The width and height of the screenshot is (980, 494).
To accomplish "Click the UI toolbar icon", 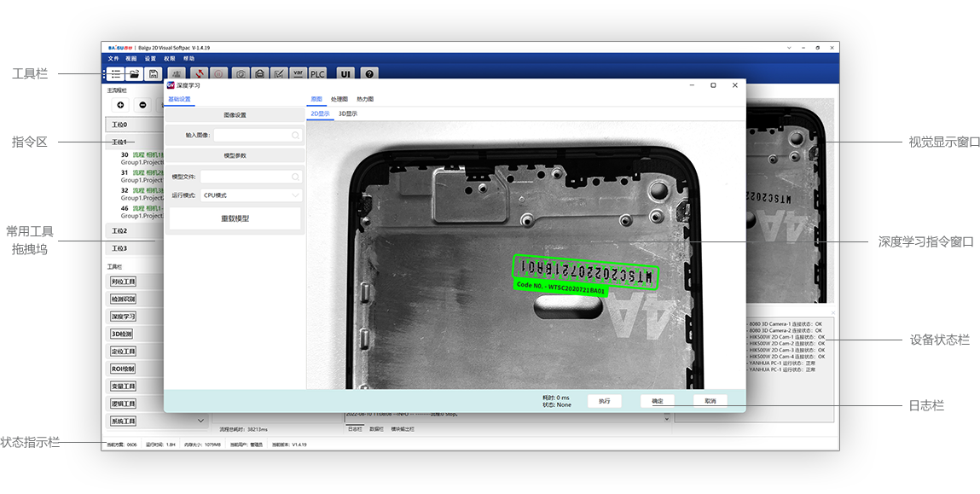I will click(x=345, y=73).
